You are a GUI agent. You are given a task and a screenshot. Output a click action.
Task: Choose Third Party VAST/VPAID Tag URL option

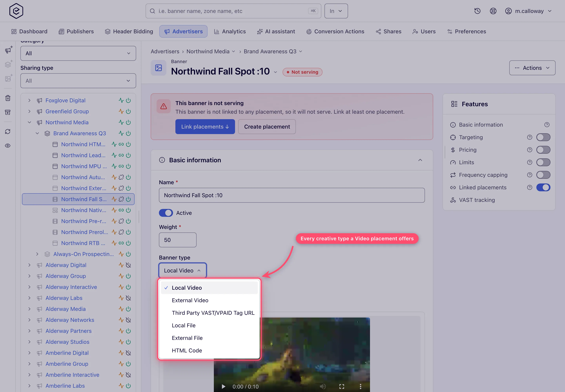click(x=209, y=313)
